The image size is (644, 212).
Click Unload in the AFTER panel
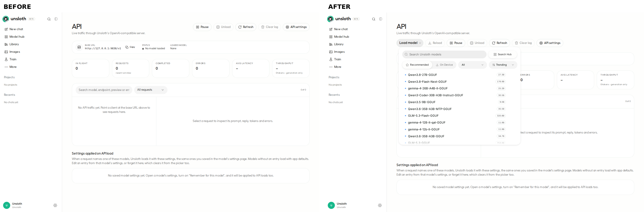pyautogui.click(x=477, y=43)
